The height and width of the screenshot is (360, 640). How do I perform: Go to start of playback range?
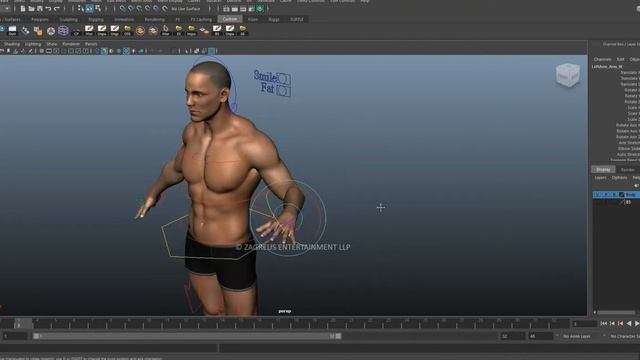pyautogui.click(x=604, y=323)
